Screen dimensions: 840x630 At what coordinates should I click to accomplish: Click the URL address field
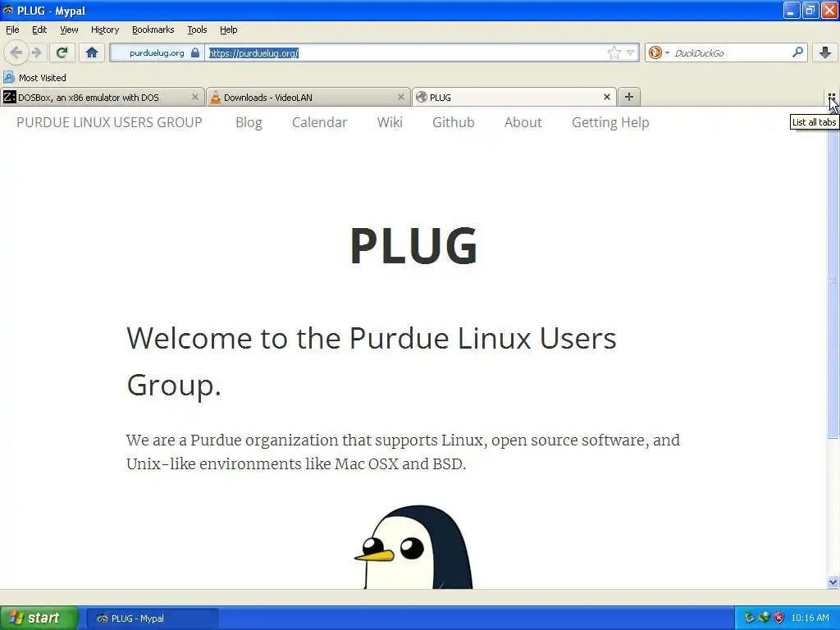pyautogui.click(x=406, y=52)
